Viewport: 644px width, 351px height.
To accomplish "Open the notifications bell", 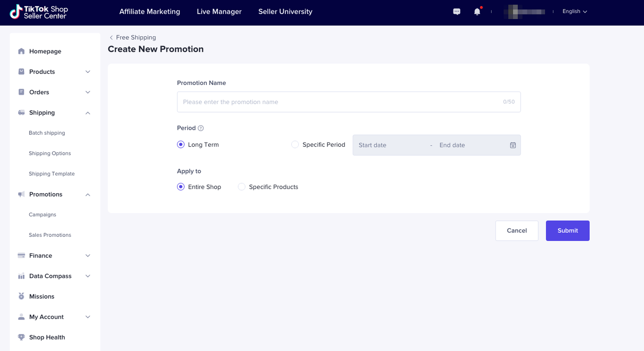I will 477,12.
